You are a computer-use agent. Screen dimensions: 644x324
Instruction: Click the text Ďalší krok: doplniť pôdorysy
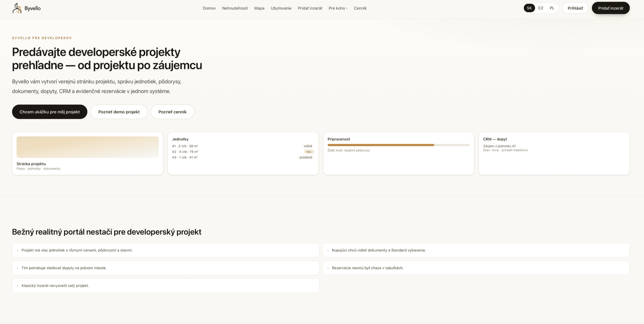[348, 150]
